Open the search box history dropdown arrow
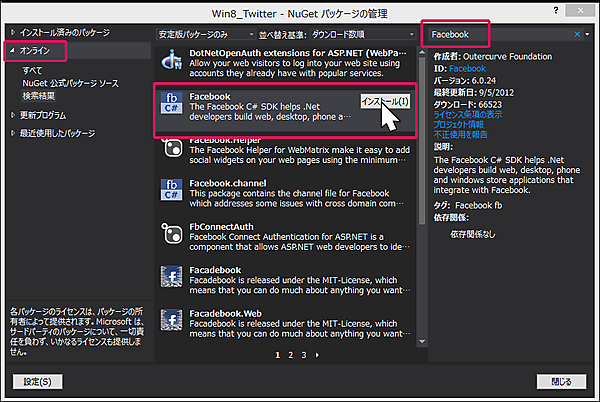Image resolution: width=600 pixels, height=402 pixels. click(587, 34)
